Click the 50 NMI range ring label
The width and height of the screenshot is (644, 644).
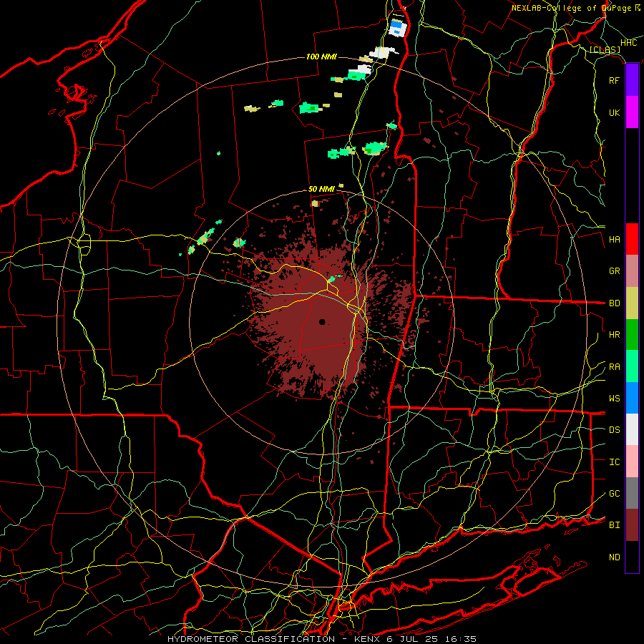click(321, 189)
